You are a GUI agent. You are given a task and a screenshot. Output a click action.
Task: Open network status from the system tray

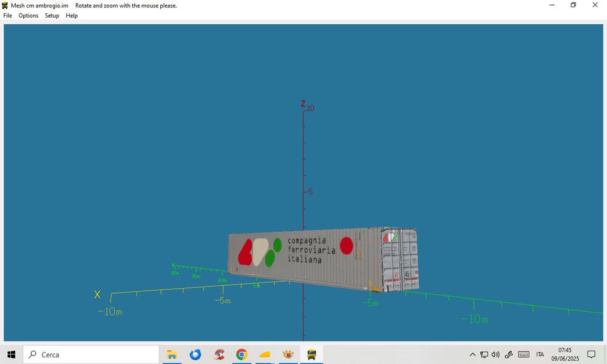coord(484,354)
